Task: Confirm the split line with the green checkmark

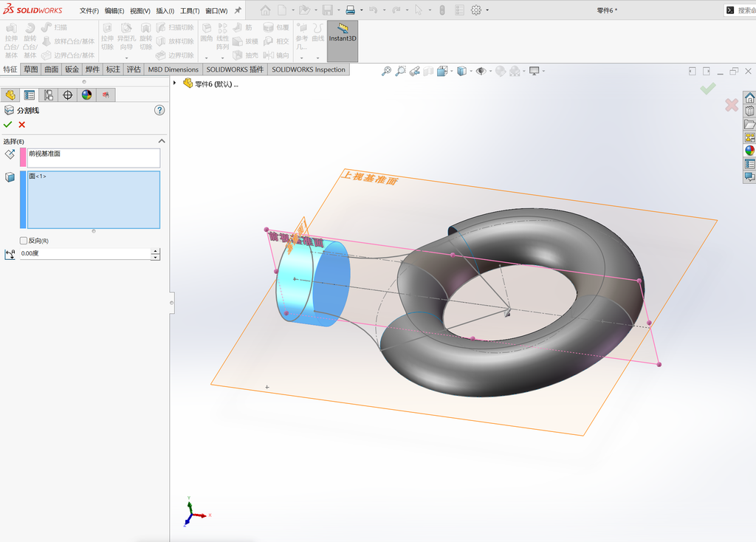Action: (7, 125)
